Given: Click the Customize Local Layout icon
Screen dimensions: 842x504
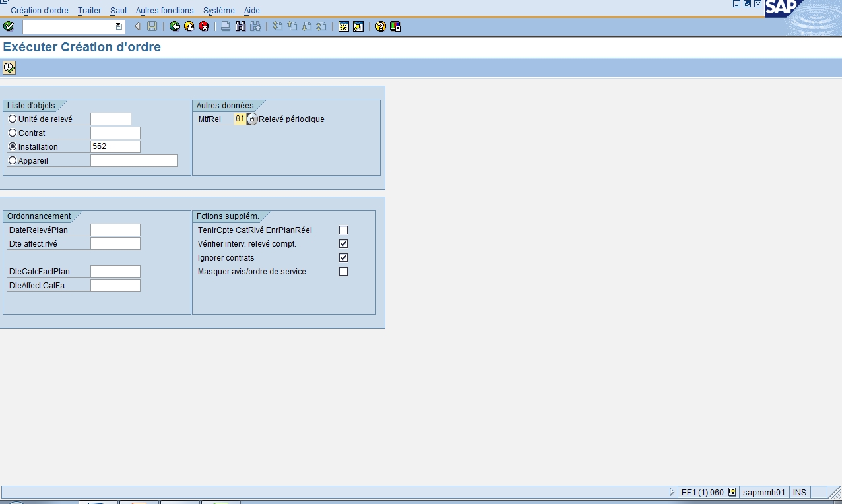Looking at the screenshot, I should tap(395, 26).
